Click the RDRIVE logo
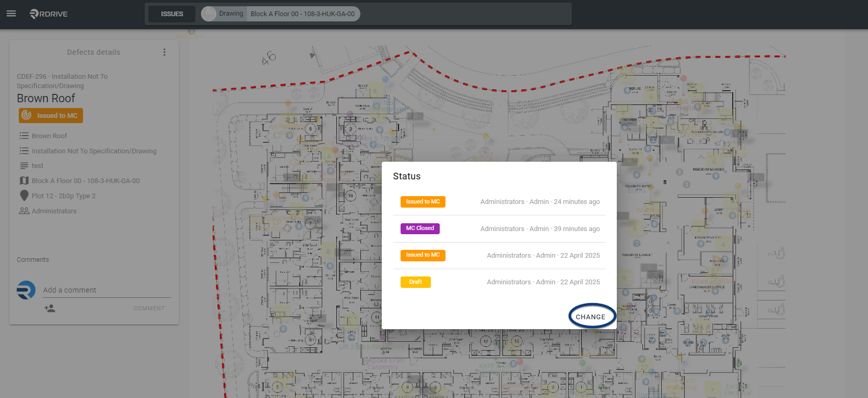This screenshot has height=398, width=868. click(49, 14)
